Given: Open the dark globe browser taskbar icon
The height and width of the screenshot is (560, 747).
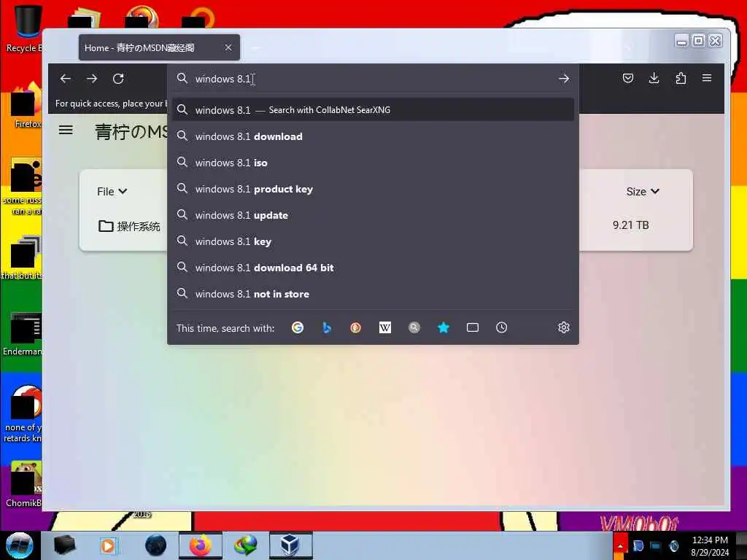Looking at the screenshot, I should [x=155, y=545].
